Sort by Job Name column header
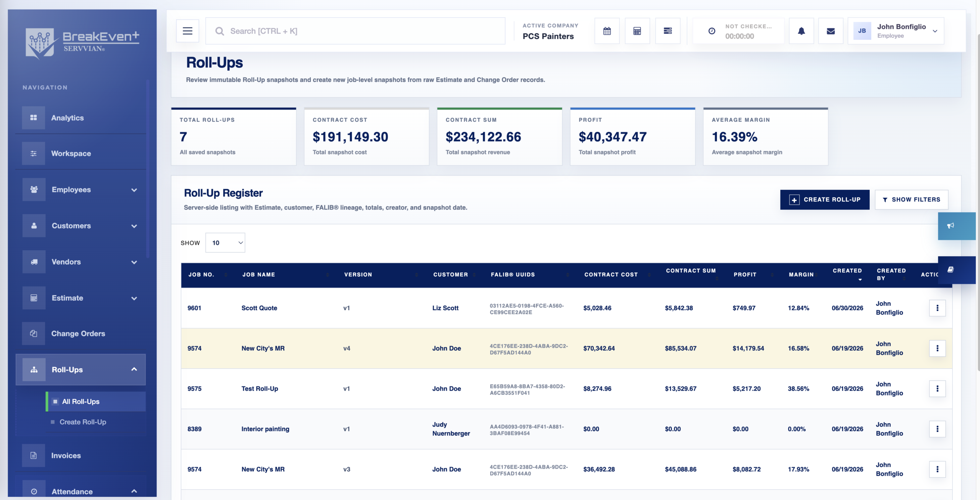This screenshot has height=500, width=980. [x=285, y=275]
